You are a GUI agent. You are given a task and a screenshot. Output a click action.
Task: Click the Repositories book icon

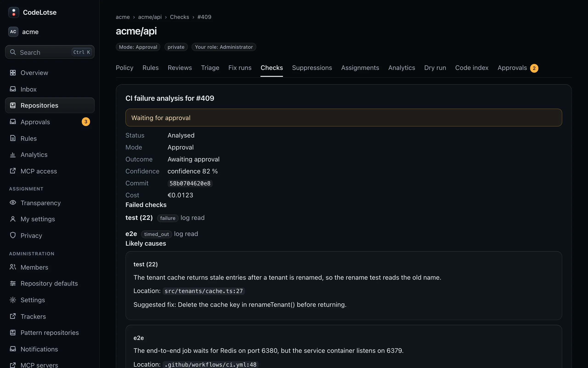pyautogui.click(x=13, y=105)
